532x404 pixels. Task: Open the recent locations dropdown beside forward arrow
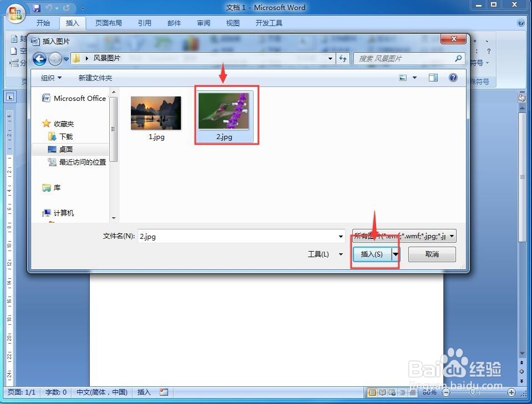point(66,59)
